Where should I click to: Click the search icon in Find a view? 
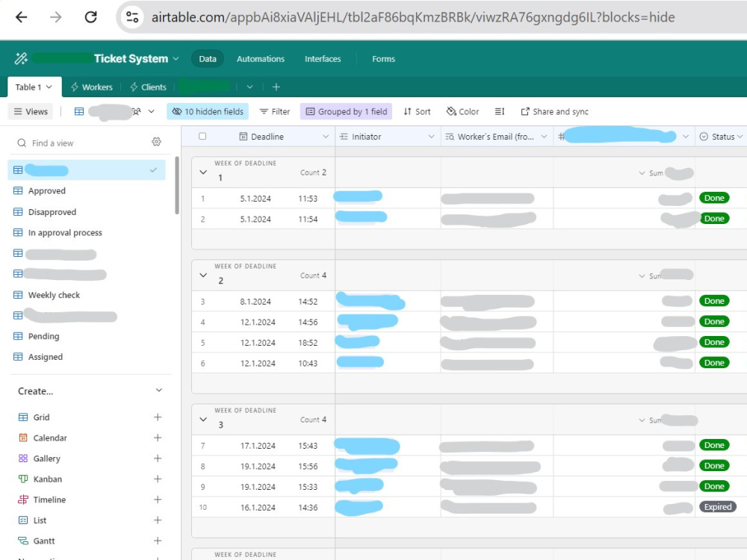[x=22, y=143]
